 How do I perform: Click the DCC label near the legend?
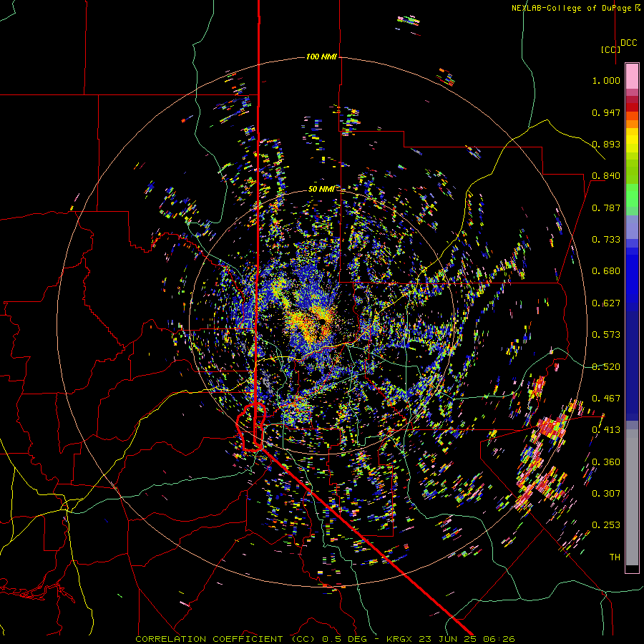628,43
